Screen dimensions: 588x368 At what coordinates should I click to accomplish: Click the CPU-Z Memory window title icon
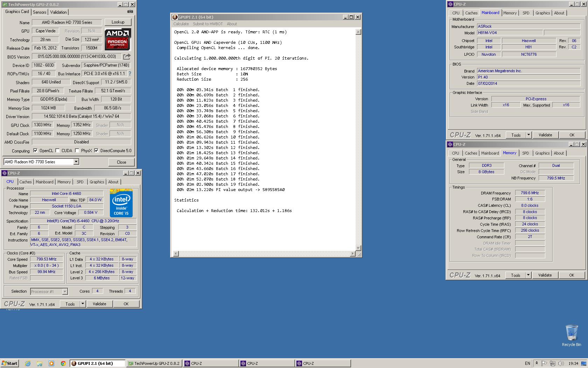(450, 144)
